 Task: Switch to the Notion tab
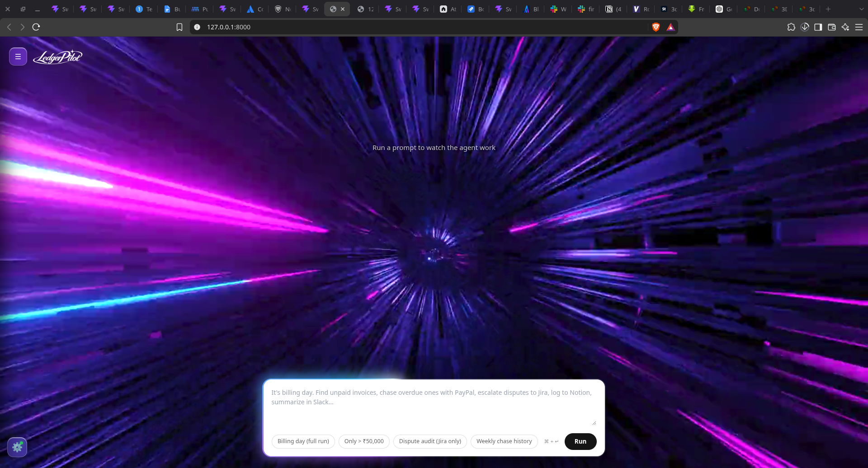pos(613,9)
